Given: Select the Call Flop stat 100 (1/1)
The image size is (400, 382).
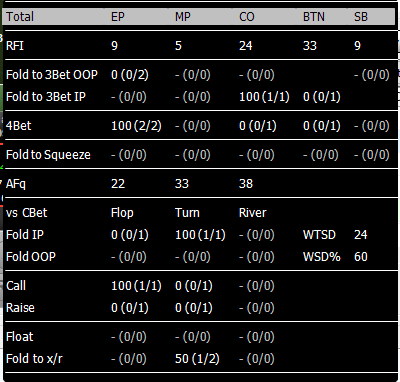Looking at the screenshot, I should [136, 286].
